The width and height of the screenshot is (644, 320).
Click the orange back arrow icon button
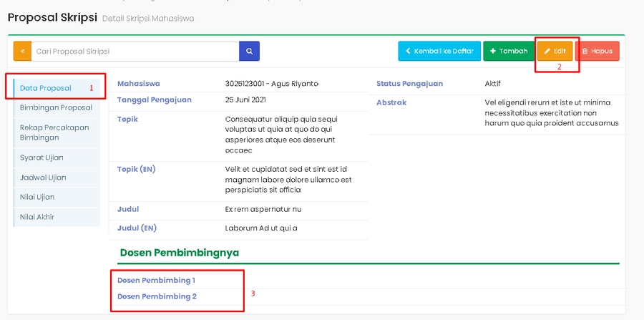[x=22, y=52]
